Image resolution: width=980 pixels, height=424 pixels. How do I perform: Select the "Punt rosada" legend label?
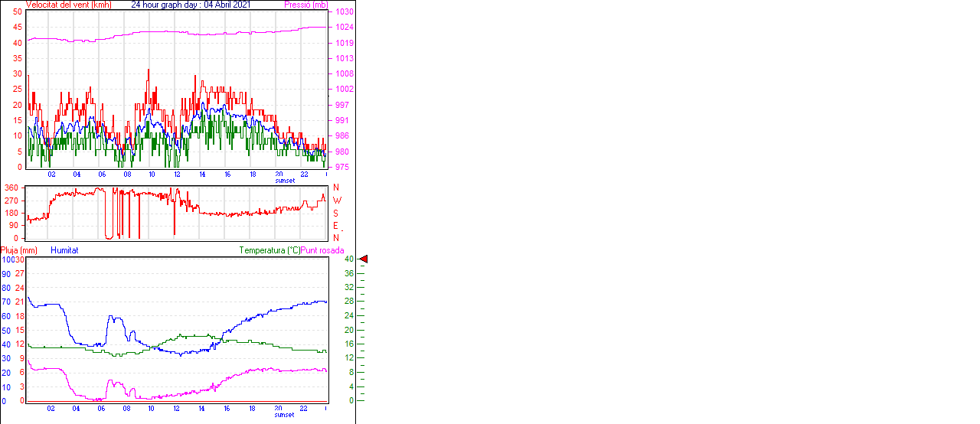click(x=322, y=250)
